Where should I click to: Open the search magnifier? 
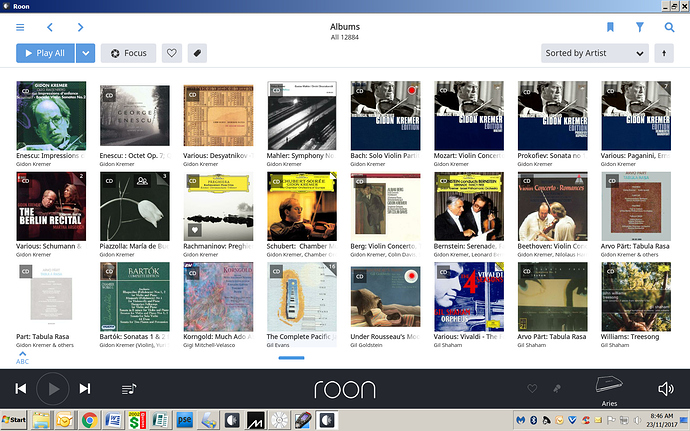coord(669,27)
